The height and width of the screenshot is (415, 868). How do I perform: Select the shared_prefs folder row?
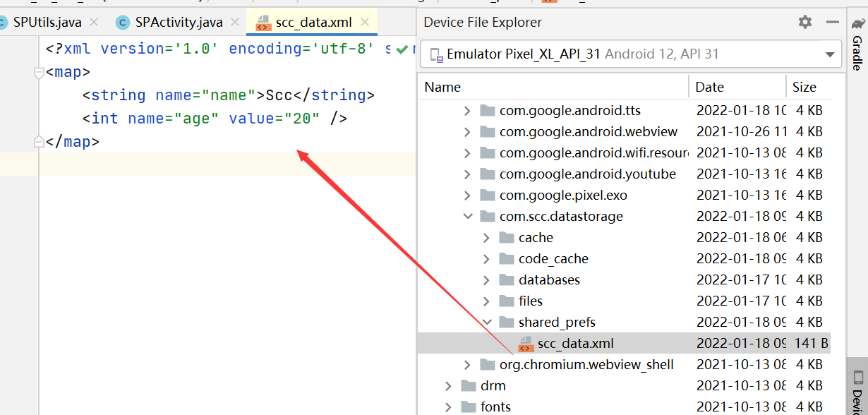(624, 323)
